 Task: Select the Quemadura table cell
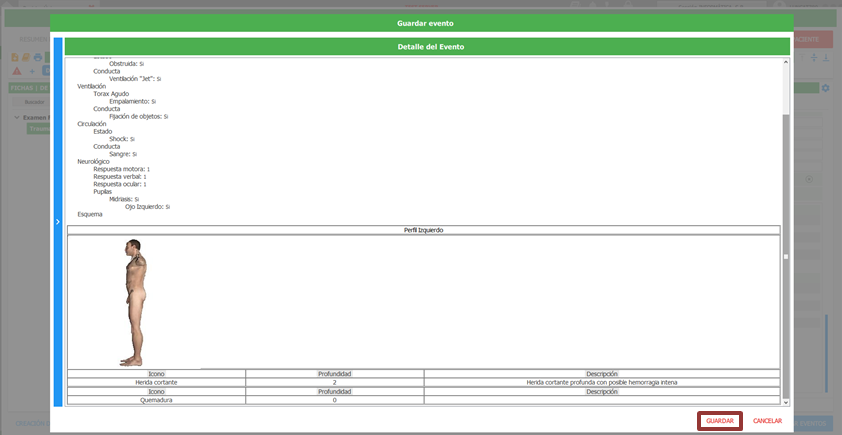click(x=156, y=400)
